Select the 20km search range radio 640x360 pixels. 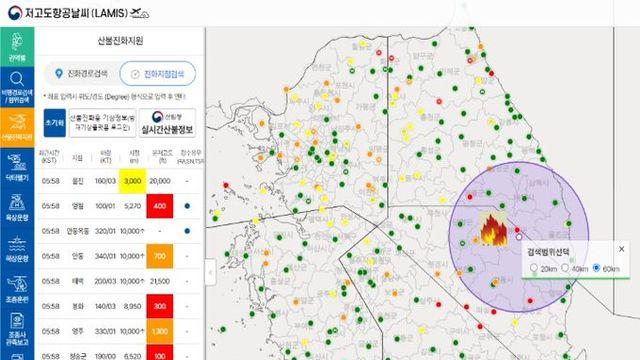pos(534,268)
